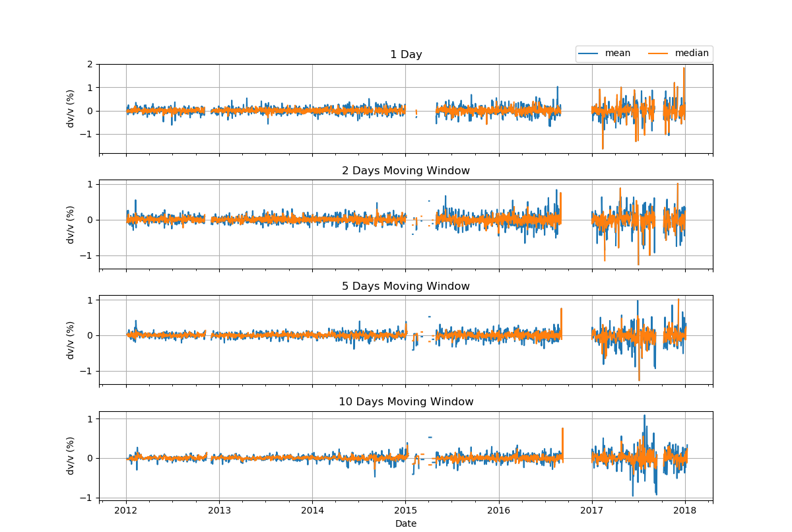Click the 2012 x-axis tick label
Screen dimensions: 792x532
tap(127, 510)
